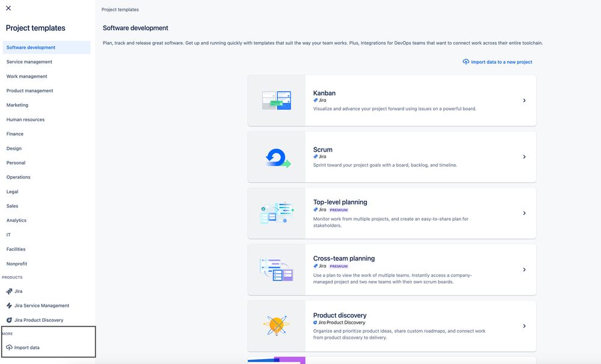The height and width of the screenshot is (364, 601).
Task: Click the Jira Product Discovery icon in sidebar
Action: click(9, 320)
